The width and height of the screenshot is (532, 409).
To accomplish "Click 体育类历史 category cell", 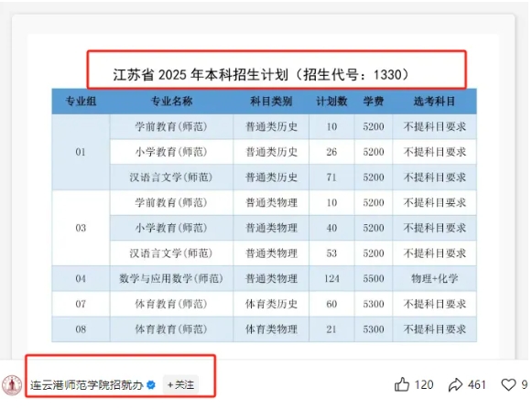I will pyautogui.click(x=271, y=304).
